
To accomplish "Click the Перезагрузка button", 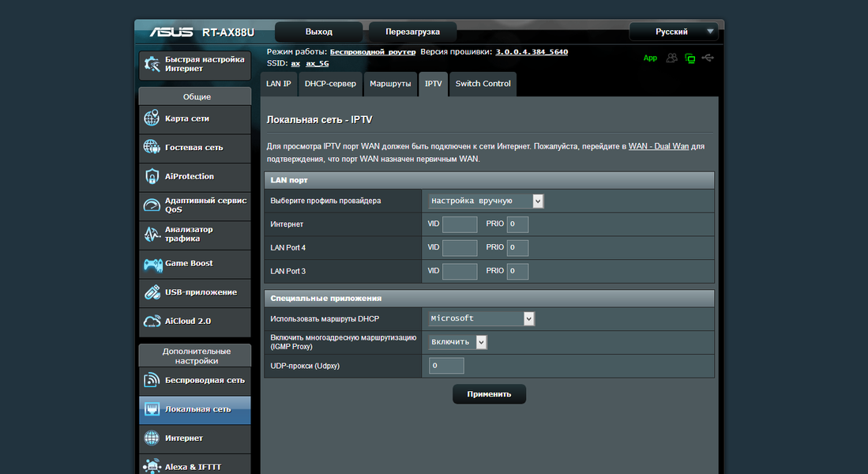I will pyautogui.click(x=413, y=32).
